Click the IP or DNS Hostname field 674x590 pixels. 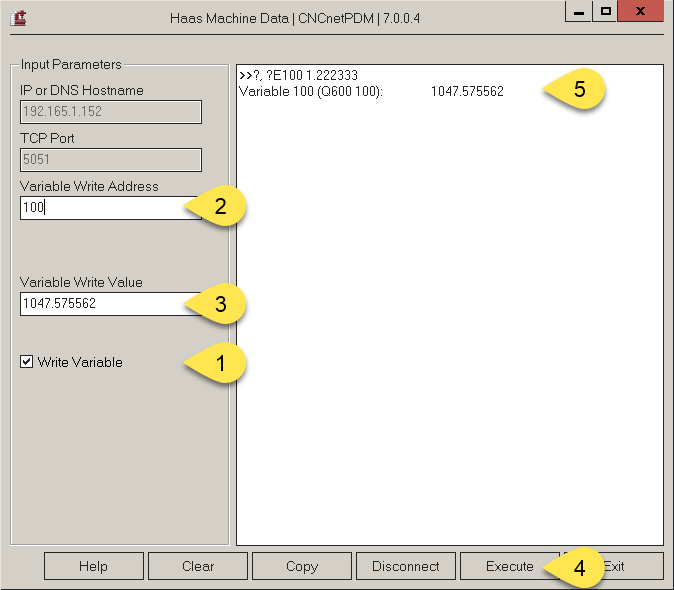(x=111, y=112)
